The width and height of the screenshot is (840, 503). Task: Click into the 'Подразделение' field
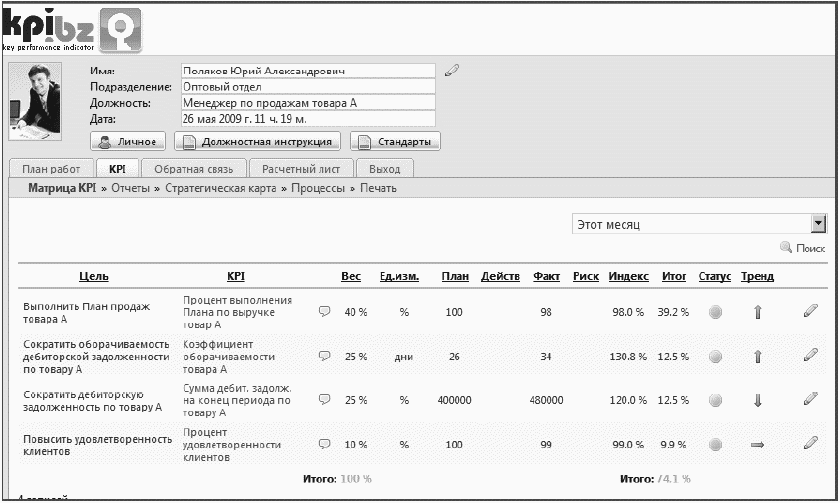point(308,86)
